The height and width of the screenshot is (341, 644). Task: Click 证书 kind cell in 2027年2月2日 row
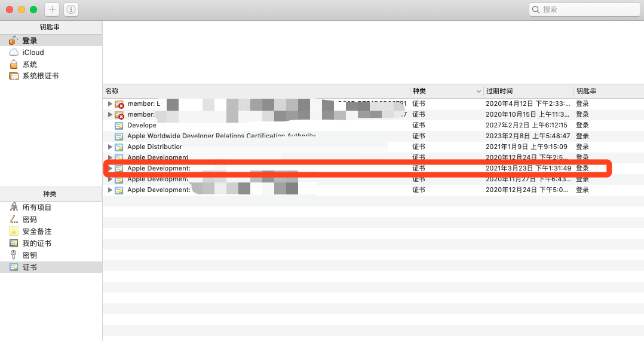419,125
